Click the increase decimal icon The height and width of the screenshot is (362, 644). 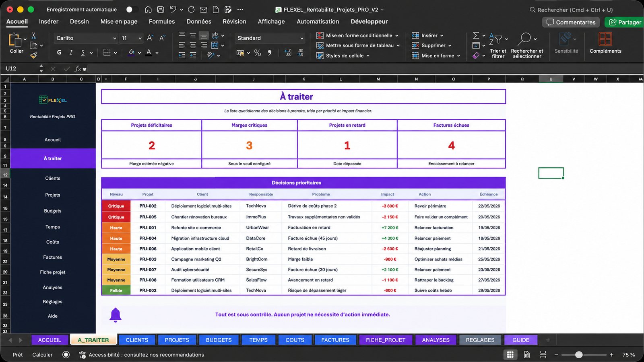tap(288, 53)
